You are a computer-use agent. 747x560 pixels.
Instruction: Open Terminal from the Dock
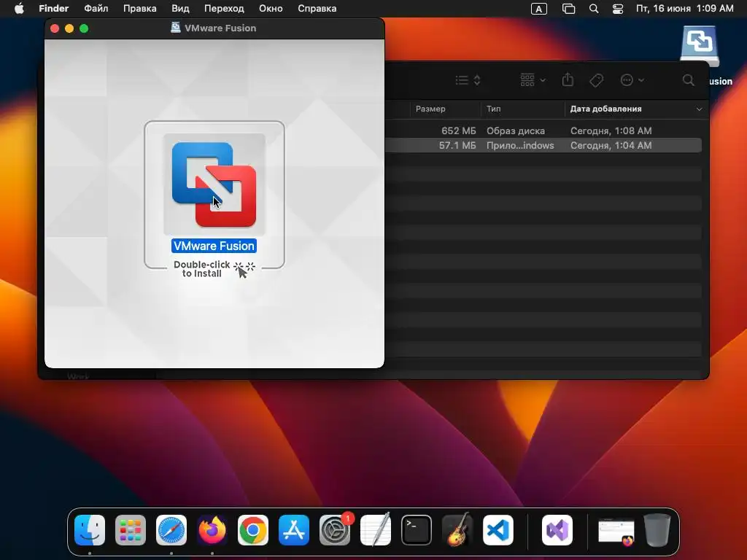point(417,530)
